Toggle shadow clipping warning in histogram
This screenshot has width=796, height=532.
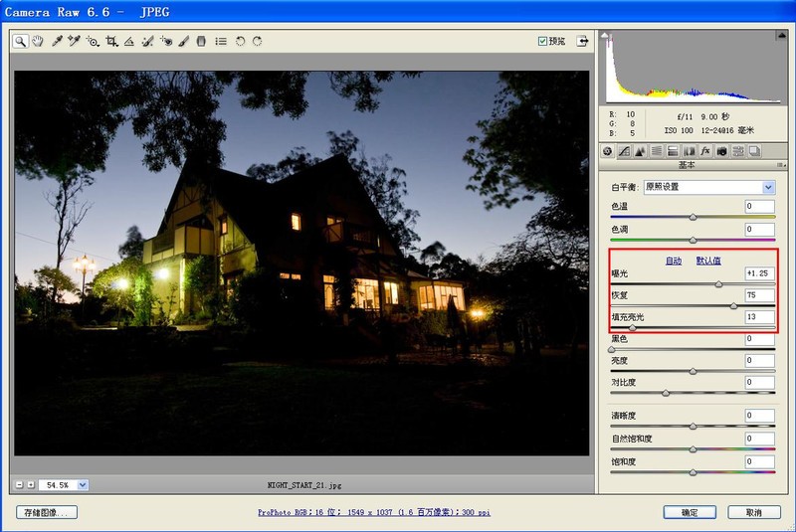pos(604,35)
